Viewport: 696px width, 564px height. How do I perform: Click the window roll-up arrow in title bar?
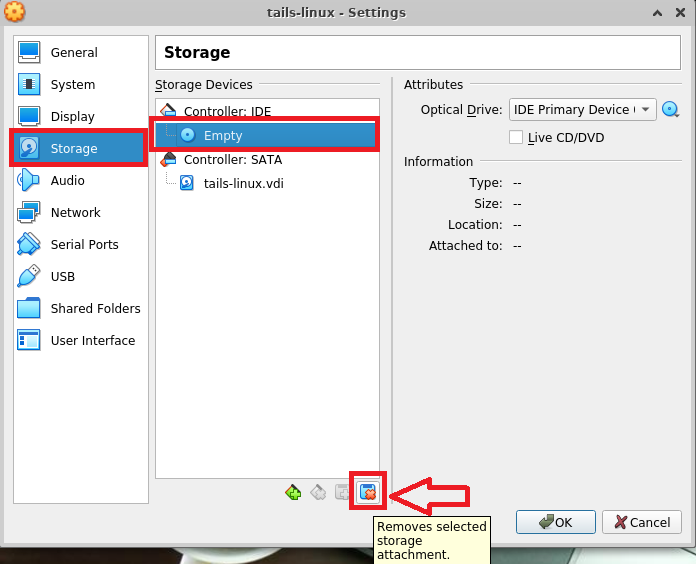tap(658, 13)
